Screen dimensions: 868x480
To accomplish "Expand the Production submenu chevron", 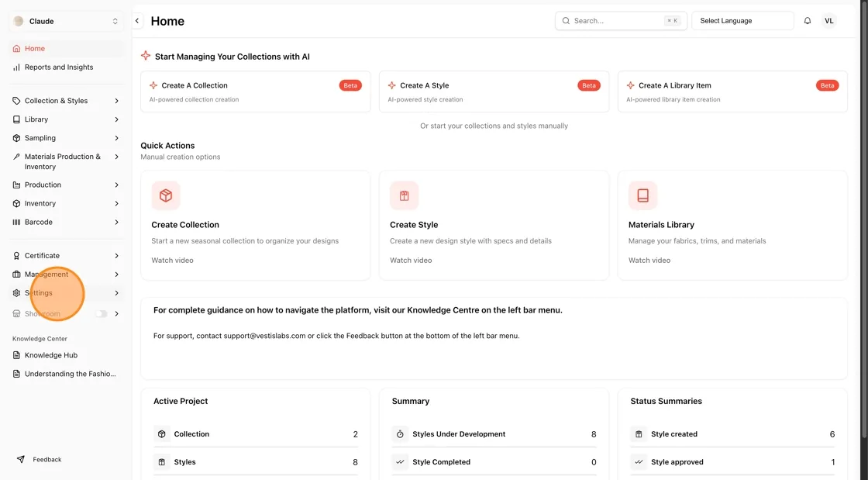I will (x=117, y=185).
